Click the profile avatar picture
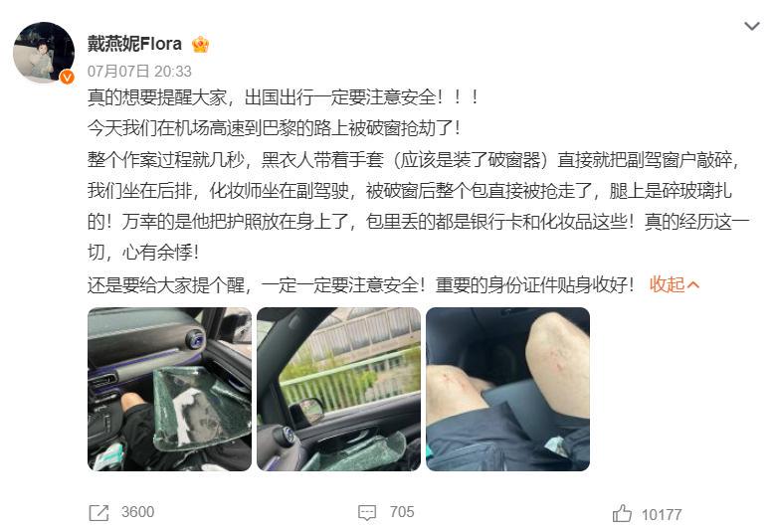The height and width of the screenshot is (532, 774). click(44, 53)
